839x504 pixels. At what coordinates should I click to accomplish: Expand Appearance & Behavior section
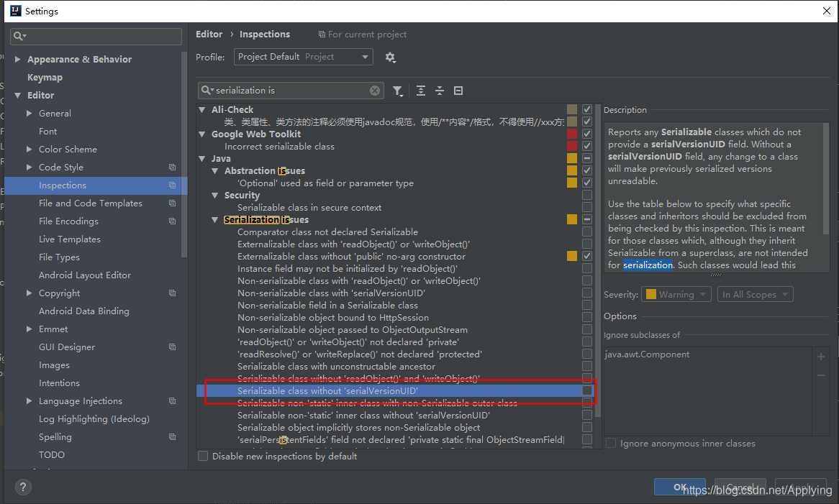[x=18, y=60]
